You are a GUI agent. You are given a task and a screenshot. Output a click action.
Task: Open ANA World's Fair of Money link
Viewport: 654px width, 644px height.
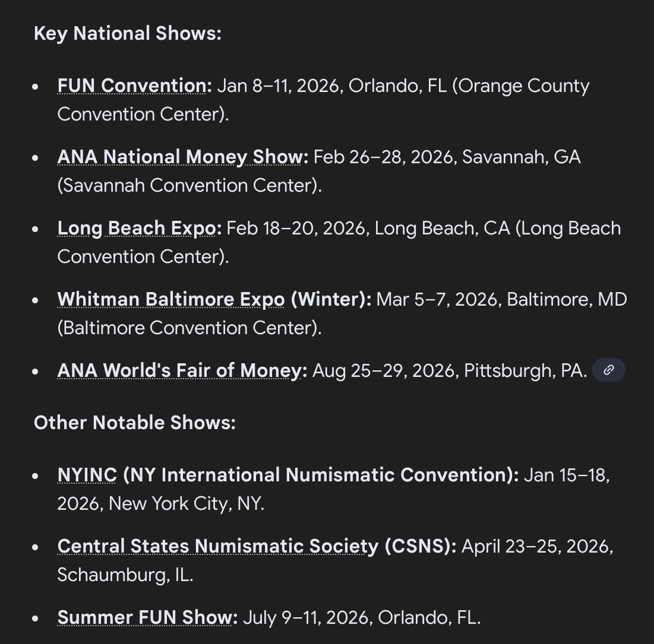(179, 371)
